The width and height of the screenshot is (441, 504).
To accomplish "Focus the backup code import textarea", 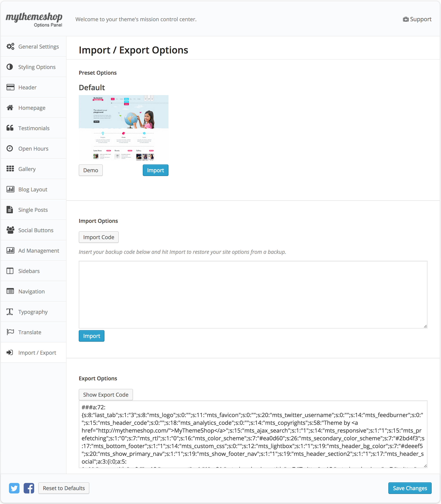I will coord(253,294).
